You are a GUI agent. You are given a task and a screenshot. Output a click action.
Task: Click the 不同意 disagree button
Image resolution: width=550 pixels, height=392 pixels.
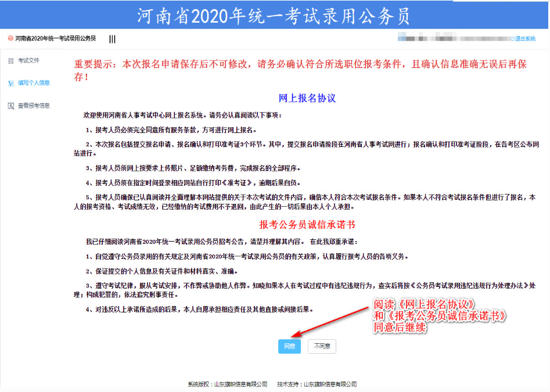(x=322, y=347)
